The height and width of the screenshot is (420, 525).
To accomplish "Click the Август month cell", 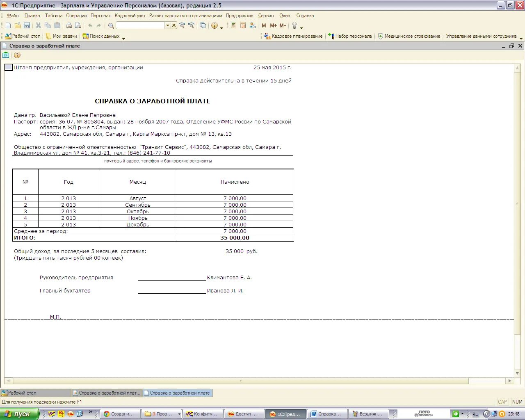I will (138, 198).
